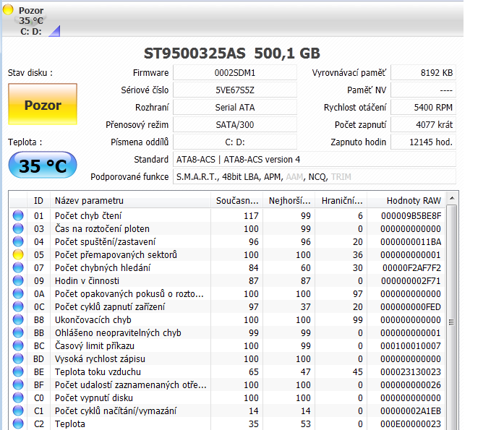The image size is (504, 430).
Task: Click status icon for BF událostí otřesů row
Action: click(x=18, y=384)
